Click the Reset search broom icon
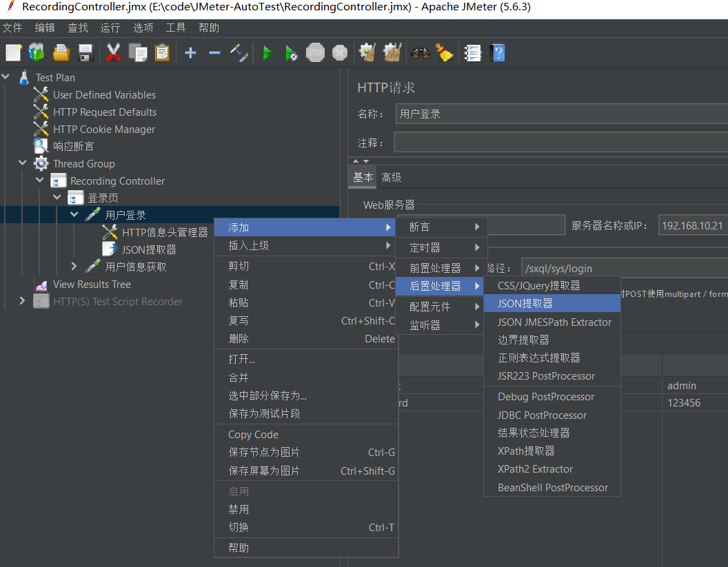The height and width of the screenshot is (567, 728). [x=445, y=52]
